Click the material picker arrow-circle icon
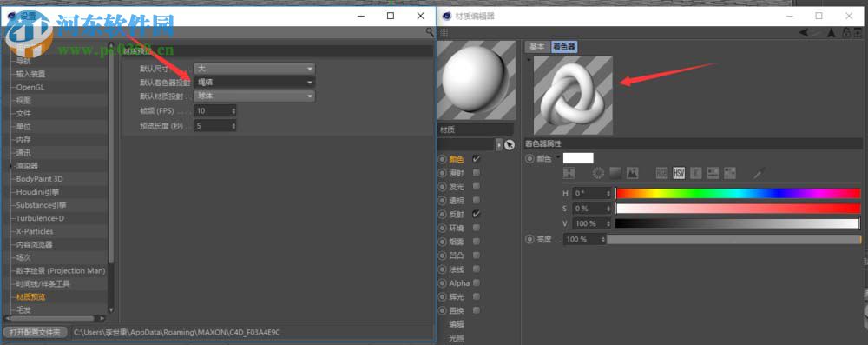This screenshot has height=345, width=868. click(x=510, y=145)
